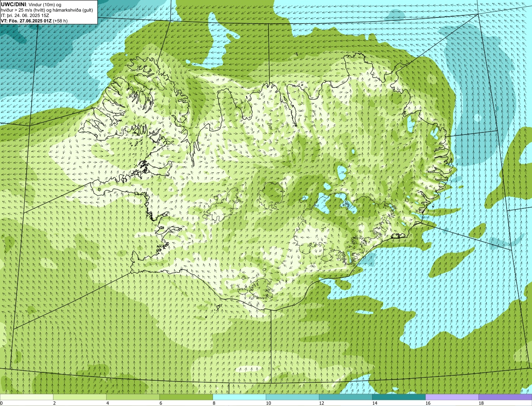
Task: Click the 10–12 m/s light teal legend swatch
Action: tap(293, 397)
